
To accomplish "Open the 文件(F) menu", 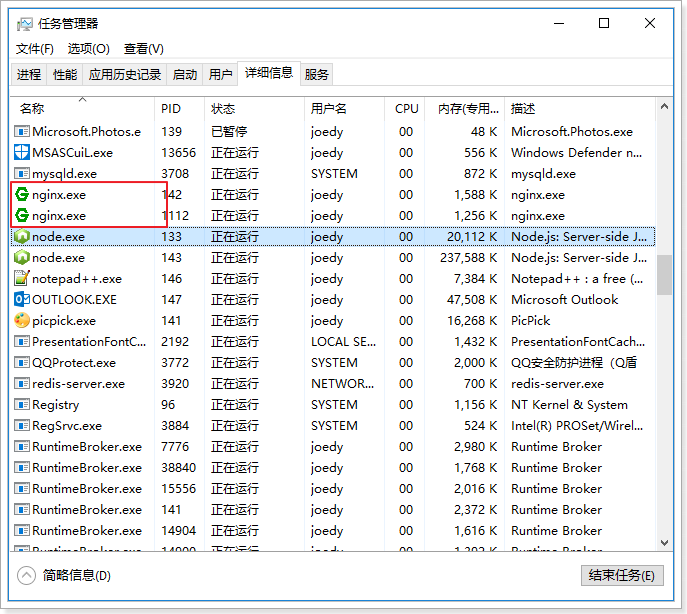I will pos(35,49).
